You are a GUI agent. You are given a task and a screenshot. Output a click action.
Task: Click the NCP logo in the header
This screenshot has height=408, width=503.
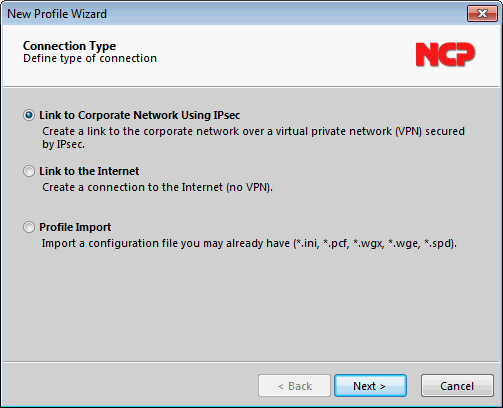click(x=445, y=54)
